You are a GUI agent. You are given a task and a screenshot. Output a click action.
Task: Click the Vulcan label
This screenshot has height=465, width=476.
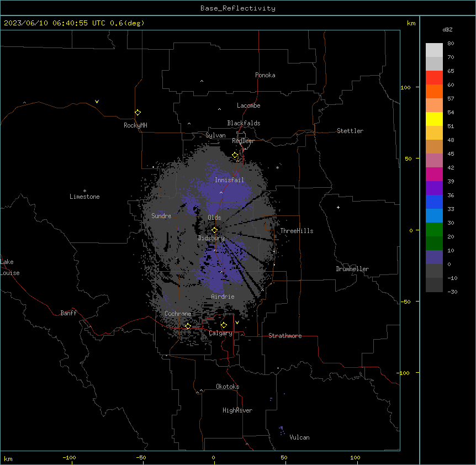[x=300, y=437]
